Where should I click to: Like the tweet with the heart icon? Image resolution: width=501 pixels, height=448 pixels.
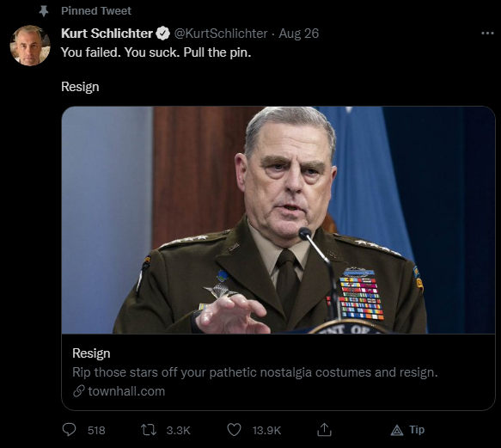click(x=234, y=430)
